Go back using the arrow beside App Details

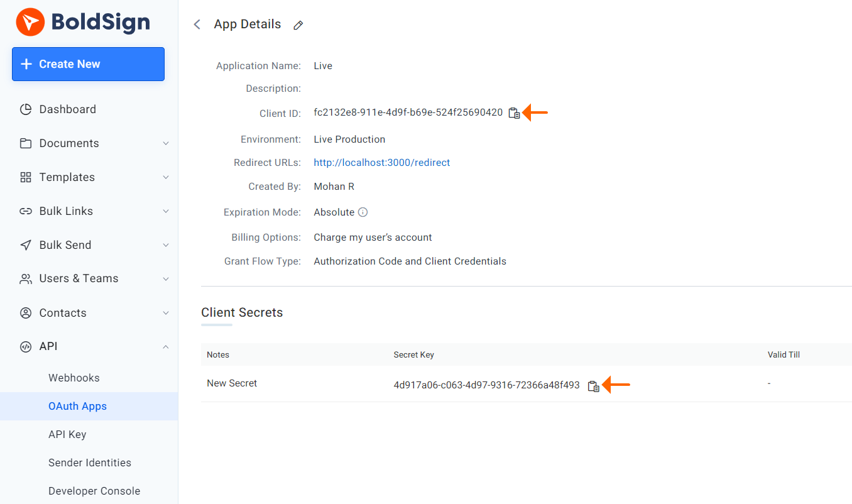[x=197, y=24]
